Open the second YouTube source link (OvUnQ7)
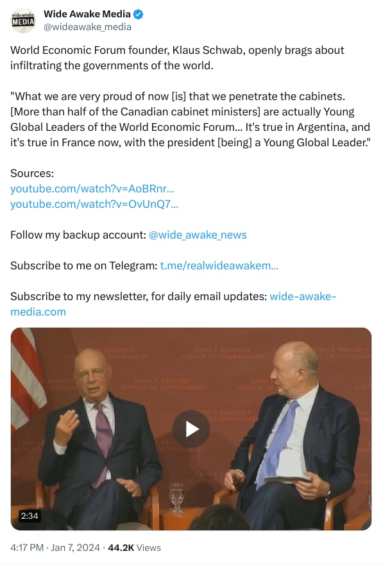This screenshot has width=392, height=565. click(x=94, y=204)
